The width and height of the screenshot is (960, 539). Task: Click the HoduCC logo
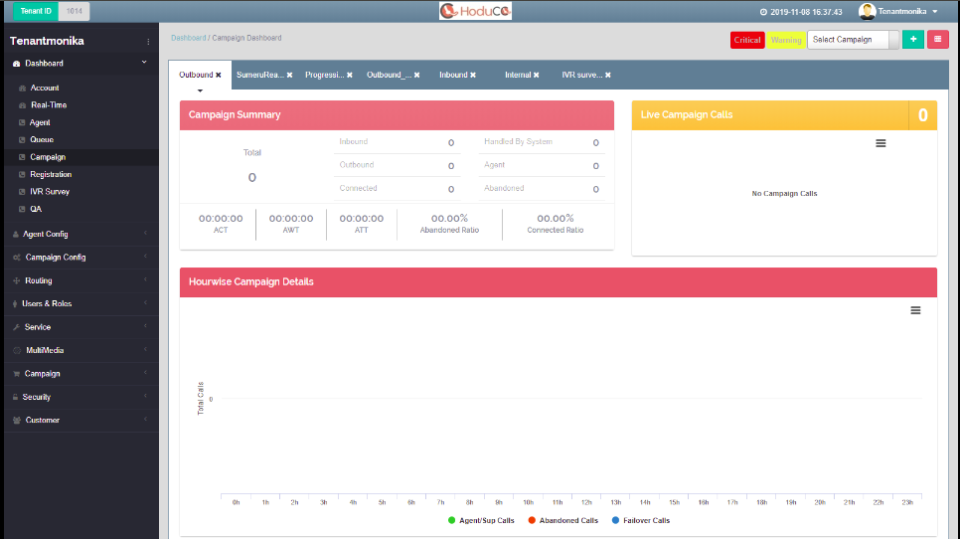[476, 11]
